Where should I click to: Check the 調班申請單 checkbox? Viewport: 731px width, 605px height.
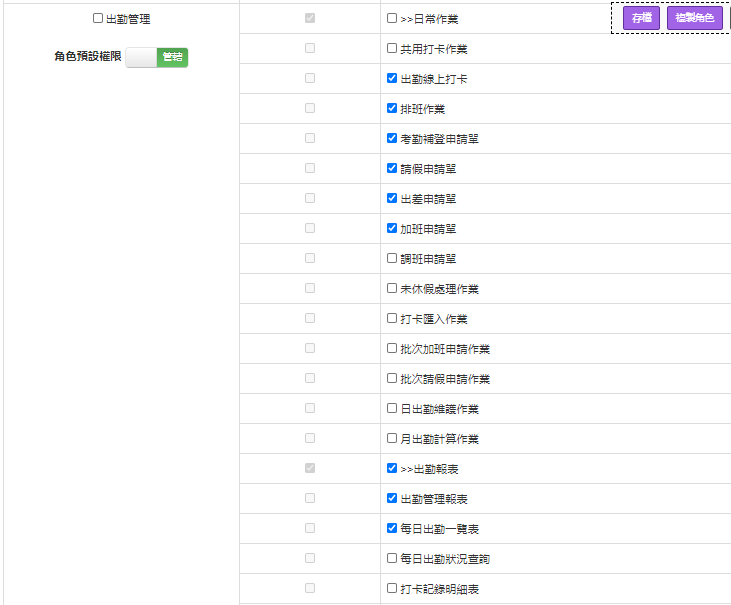(392, 258)
